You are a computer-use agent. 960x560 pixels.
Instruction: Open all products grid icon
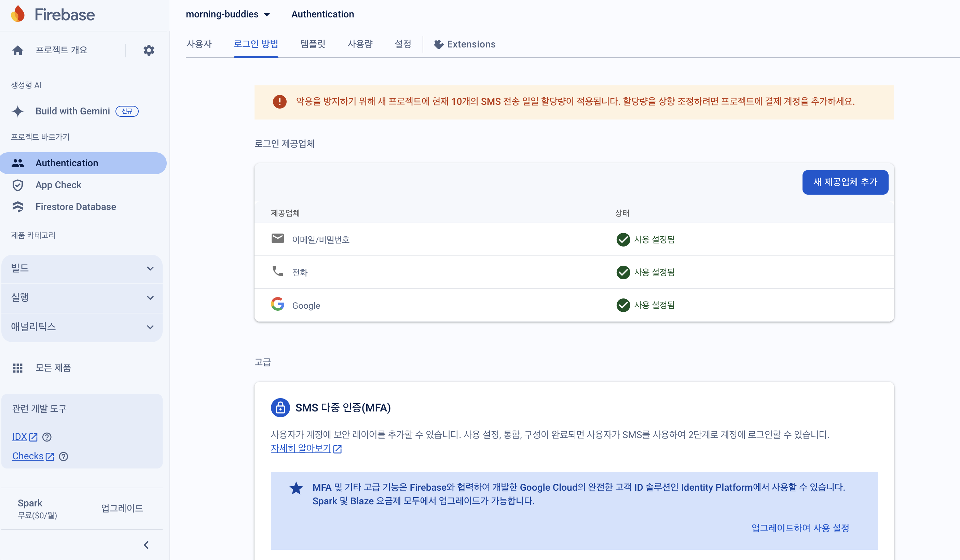click(x=18, y=368)
